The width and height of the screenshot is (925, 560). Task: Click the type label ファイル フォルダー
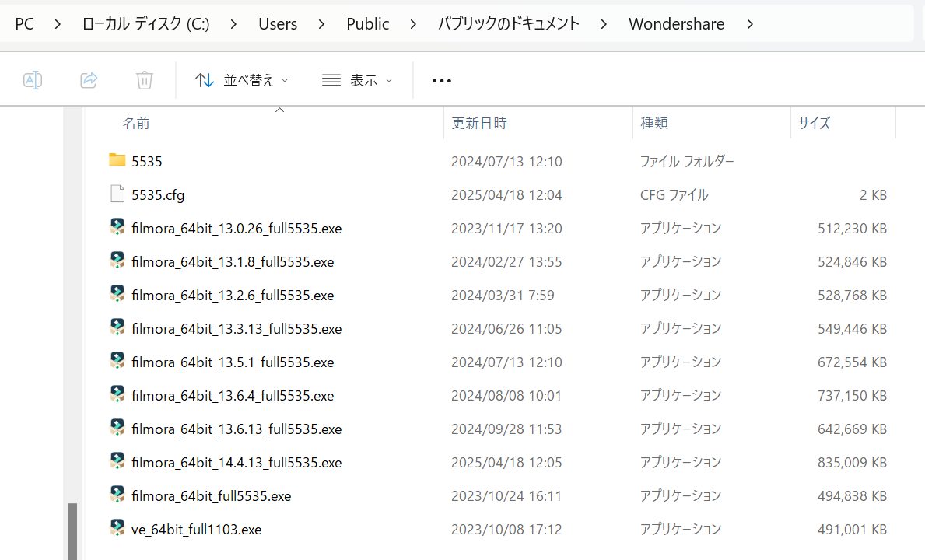[687, 162]
